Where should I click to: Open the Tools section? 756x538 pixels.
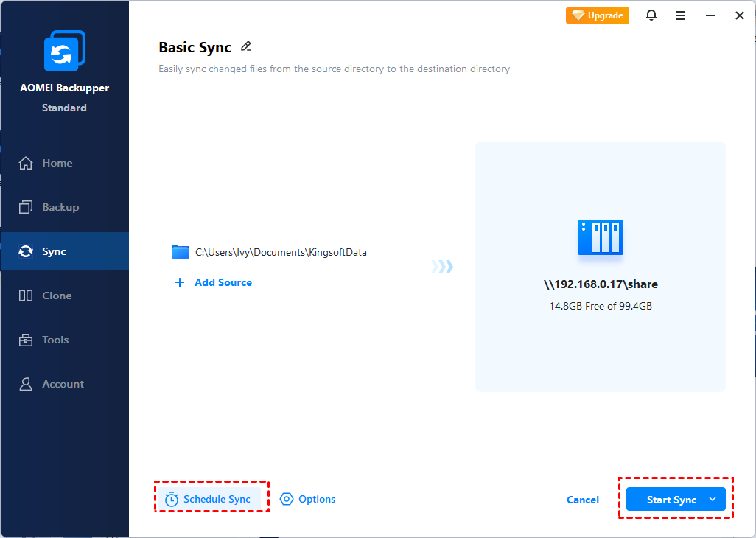click(65, 340)
